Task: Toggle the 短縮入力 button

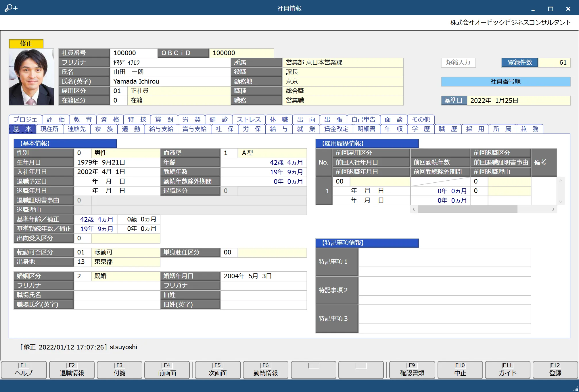Action: click(x=458, y=62)
